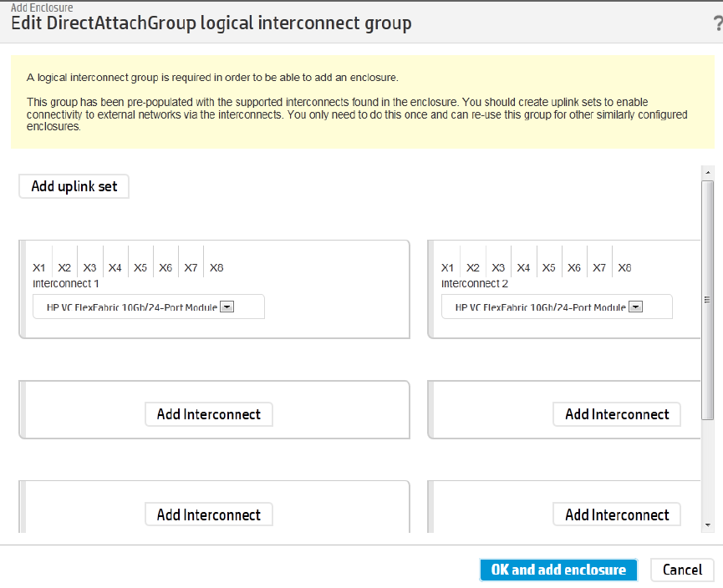Expand Interconnect 2 module dropdown arrow
The height and width of the screenshot is (588, 723).
click(x=635, y=307)
